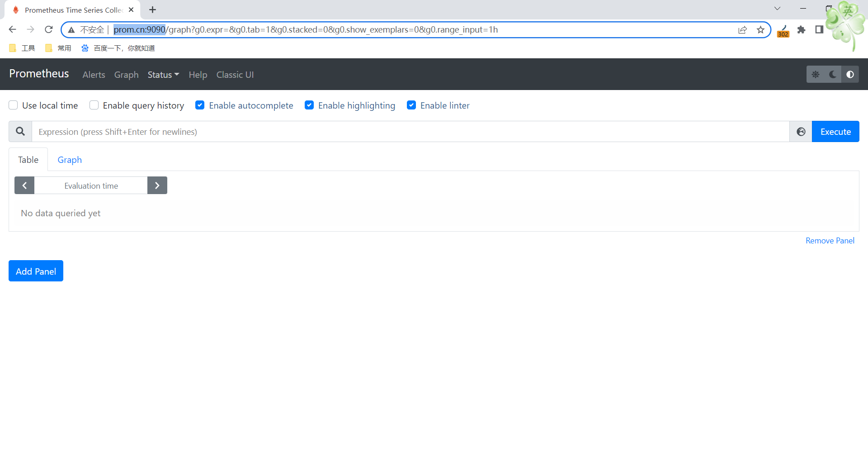The image size is (868, 466).
Task: Disable Enable autocomplete checkbox
Action: tap(200, 105)
